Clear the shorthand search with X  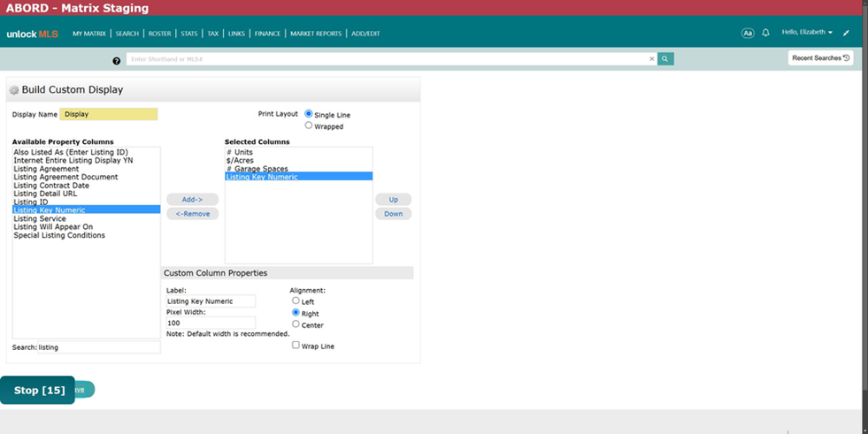651,59
